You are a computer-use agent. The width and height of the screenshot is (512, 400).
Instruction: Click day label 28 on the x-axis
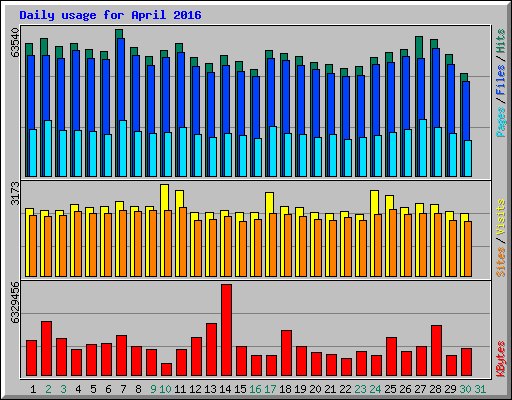pyautogui.click(x=435, y=389)
